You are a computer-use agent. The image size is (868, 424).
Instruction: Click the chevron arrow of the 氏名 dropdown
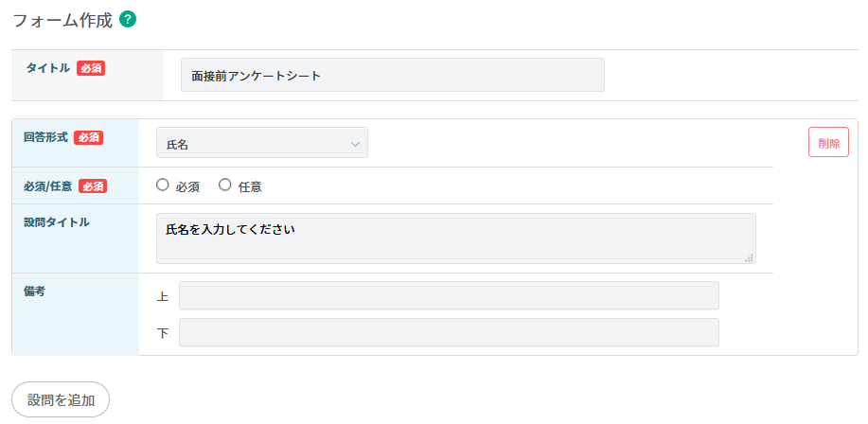356,144
